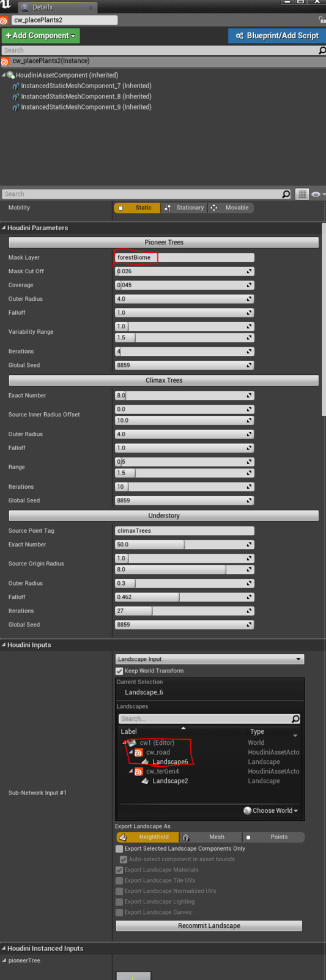Click the Movable mobility icon

[213, 208]
